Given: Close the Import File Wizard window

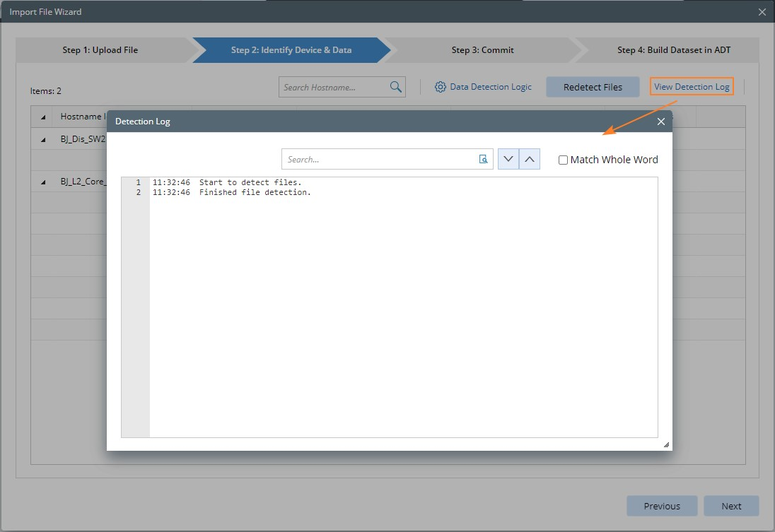Looking at the screenshot, I should tap(762, 12).
